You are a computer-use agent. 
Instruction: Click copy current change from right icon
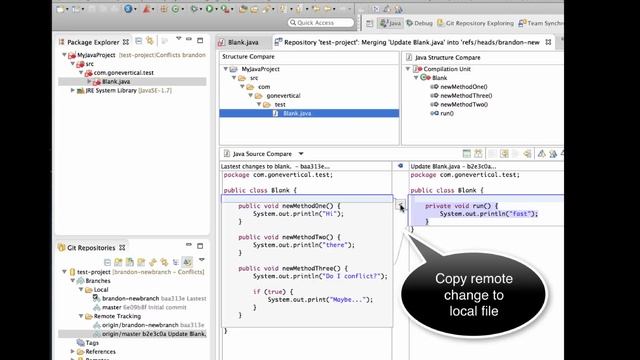[x=527, y=154]
